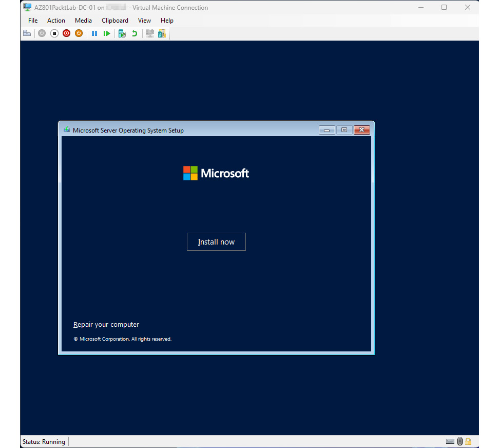Viewport: 499px width, 448px height.
Task: Open the View menu
Action: pyautogui.click(x=144, y=21)
